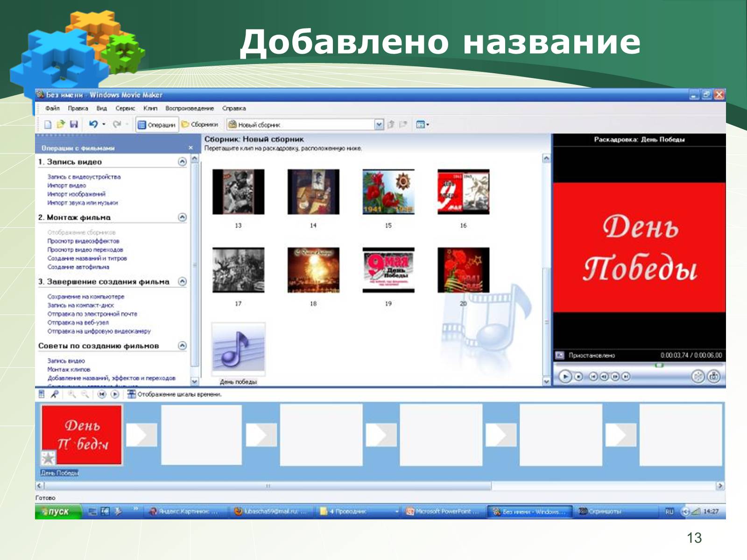
Task: Click the Play button in preview monitor
Action: coord(565,376)
